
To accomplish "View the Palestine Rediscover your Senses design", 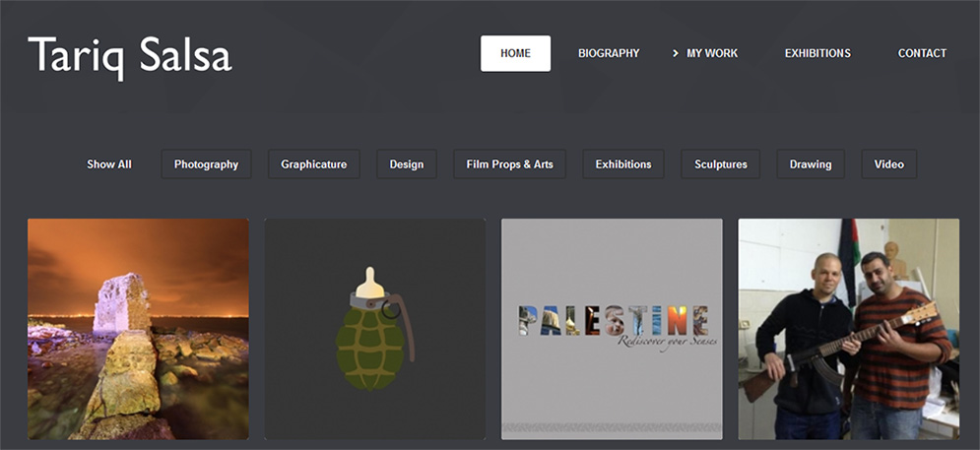I will click(612, 329).
